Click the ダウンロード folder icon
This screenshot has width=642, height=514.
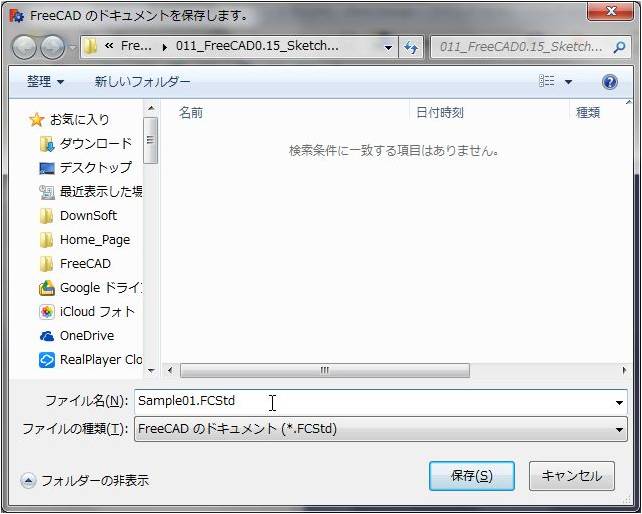47,144
